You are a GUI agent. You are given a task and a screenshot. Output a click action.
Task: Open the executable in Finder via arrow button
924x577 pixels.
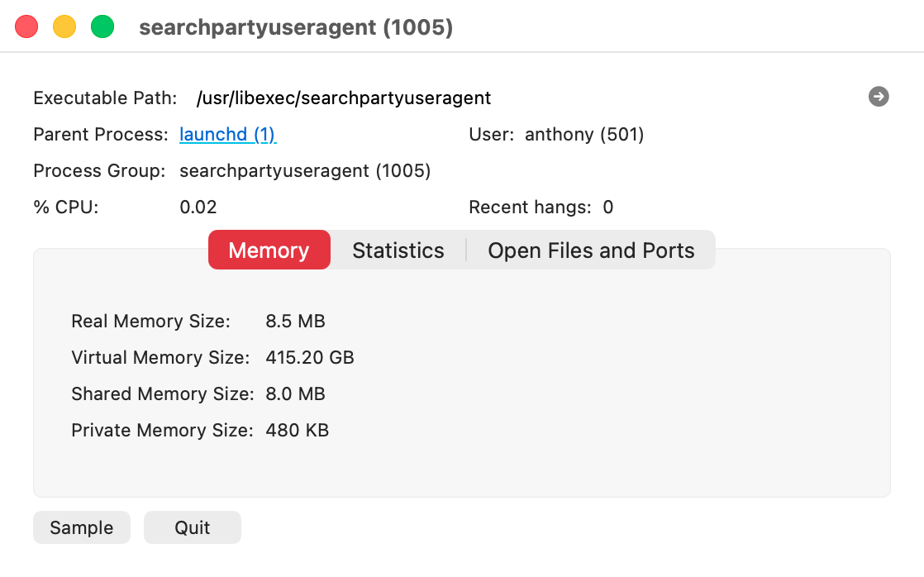point(879,97)
